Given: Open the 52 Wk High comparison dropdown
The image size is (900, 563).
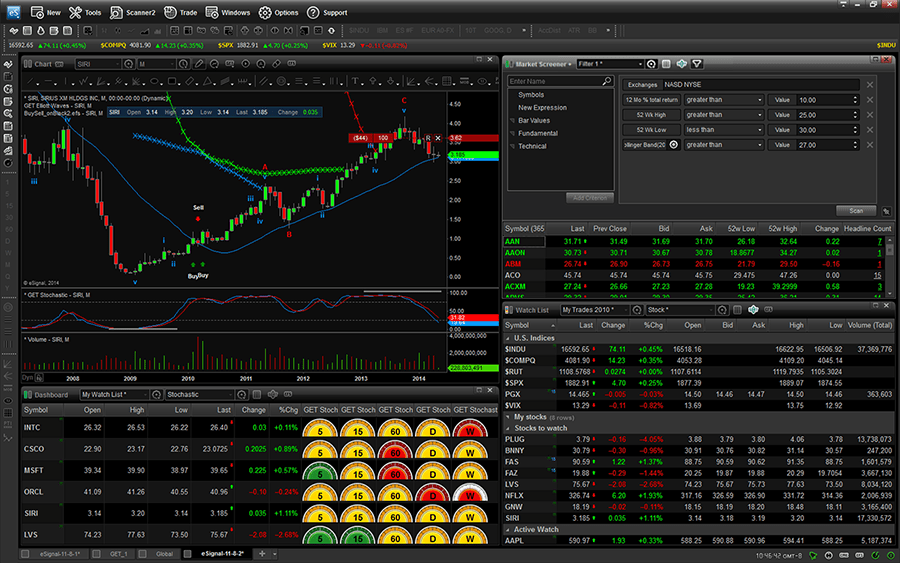Looking at the screenshot, I should [x=724, y=115].
